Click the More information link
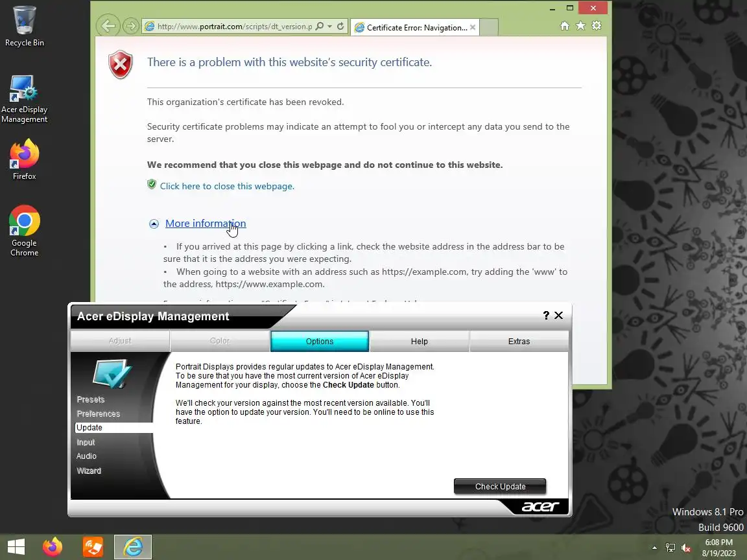This screenshot has height=560, width=747. (206, 224)
